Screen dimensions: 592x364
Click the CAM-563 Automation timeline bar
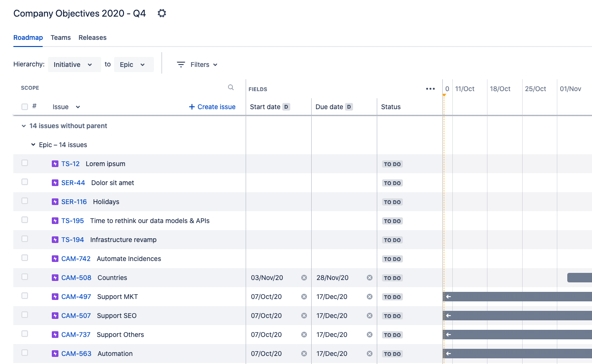tap(517, 354)
